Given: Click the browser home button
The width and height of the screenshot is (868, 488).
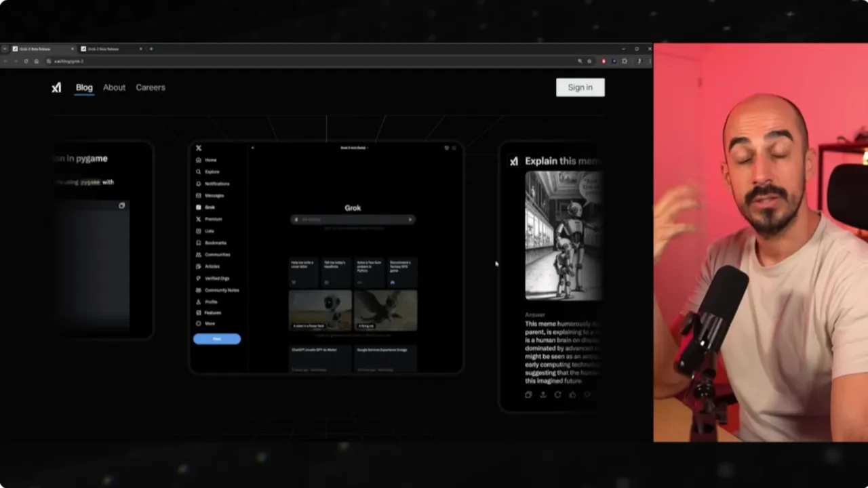Looking at the screenshot, I should pyautogui.click(x=37, y=61).
